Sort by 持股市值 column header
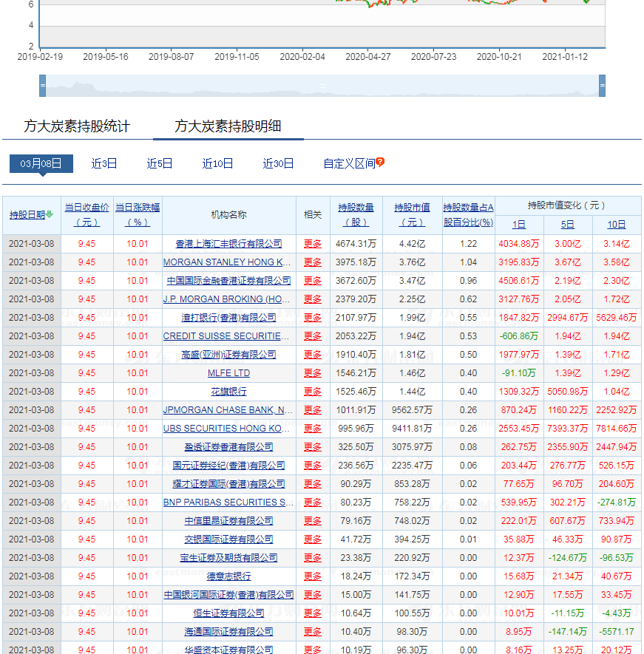This screenshot has width=644, height=654. pos(413,215)
